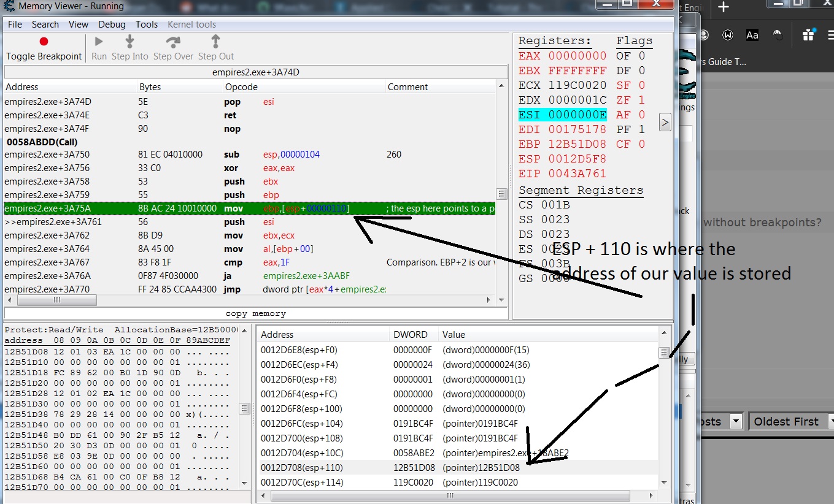
Task: Open the Debug menu
Action: [x=112, y=25]
